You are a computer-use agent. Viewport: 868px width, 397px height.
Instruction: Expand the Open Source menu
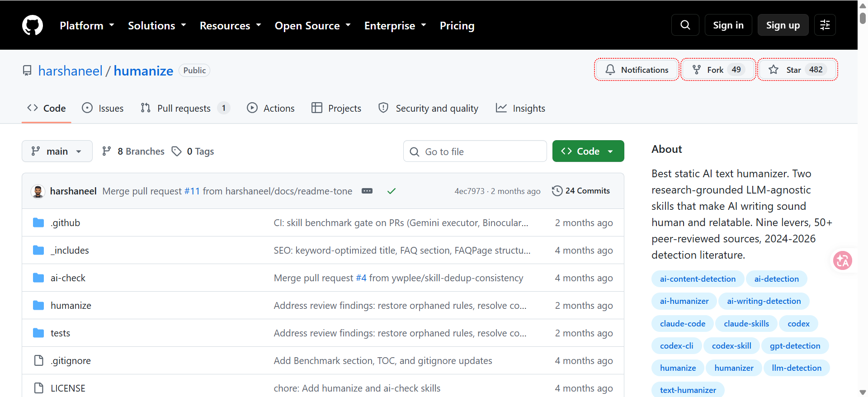point(313,25)
